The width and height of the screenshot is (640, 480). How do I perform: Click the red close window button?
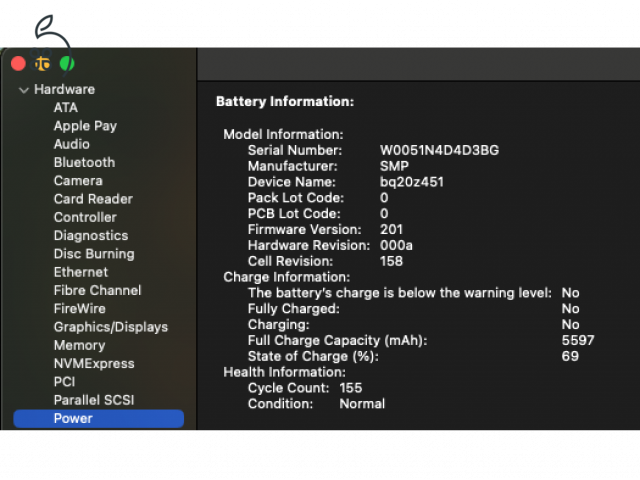(x=18, y=64)
